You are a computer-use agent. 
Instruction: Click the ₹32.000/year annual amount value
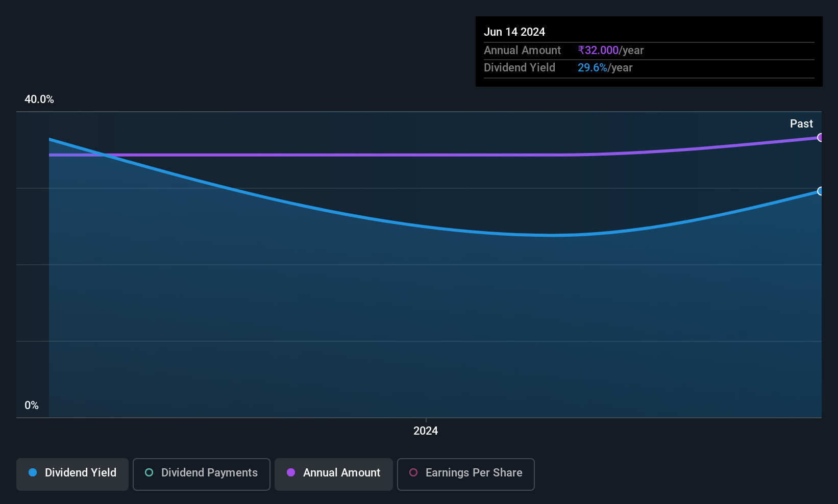coord(610,51)
